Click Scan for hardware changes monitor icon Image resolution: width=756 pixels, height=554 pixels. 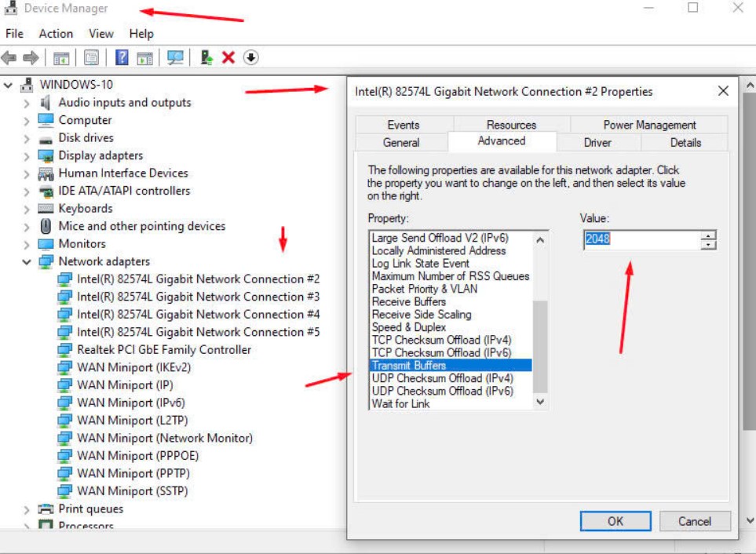click(x=175, y=58)
